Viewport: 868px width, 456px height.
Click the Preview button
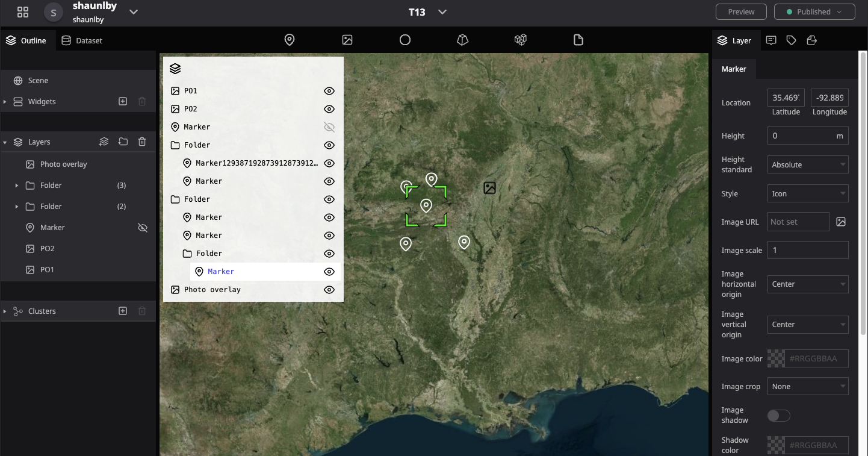point(741,11)
